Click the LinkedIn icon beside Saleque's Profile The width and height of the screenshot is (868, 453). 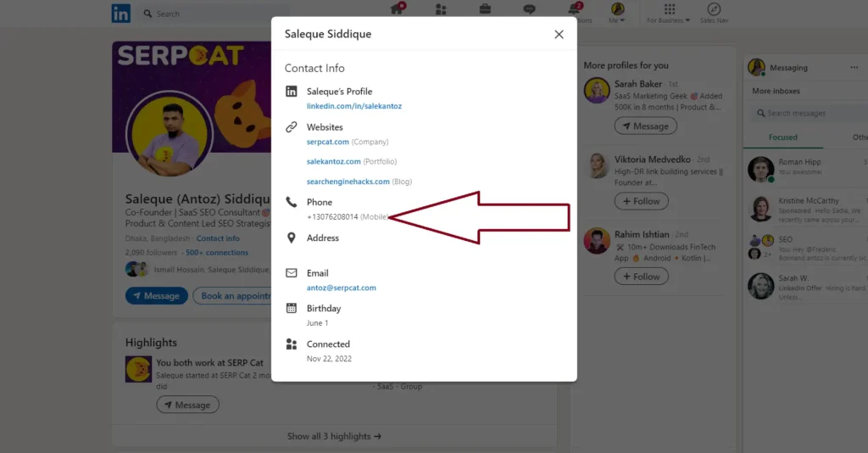292,92
